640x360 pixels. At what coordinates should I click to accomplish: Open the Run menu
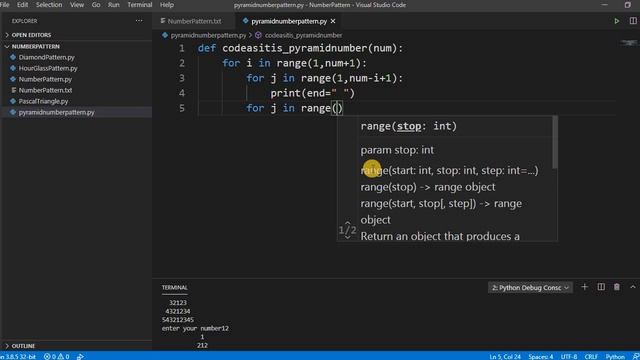pyautogui.click(x=113, y=5)
